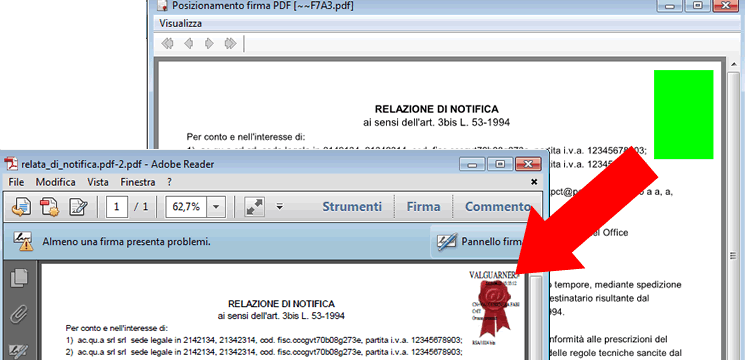Screen dimensions: 745x360
Task: Click Adobe Reader PDF title bar icon
Action: [11, 164]
